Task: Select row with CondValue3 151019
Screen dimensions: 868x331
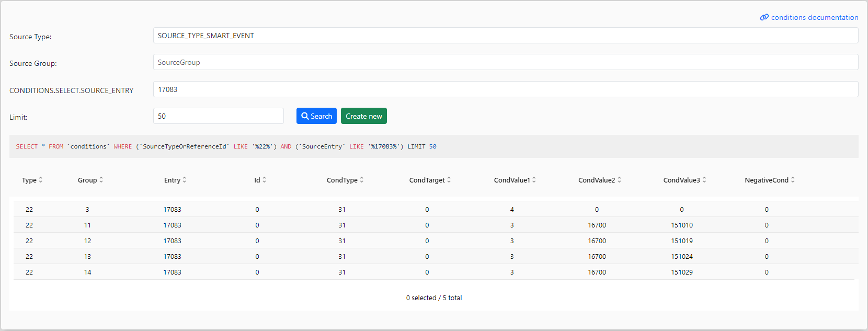Action: 681,241
